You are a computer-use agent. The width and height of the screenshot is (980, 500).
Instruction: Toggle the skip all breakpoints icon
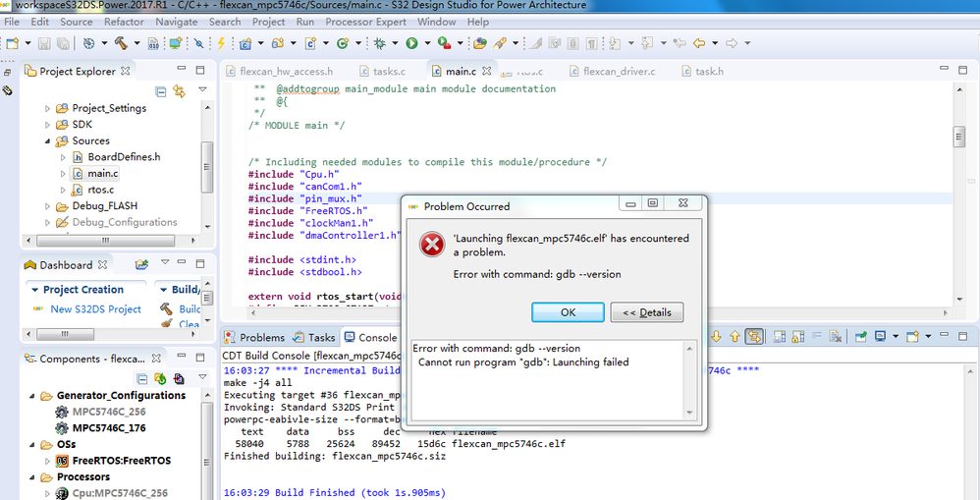point(198,43)
